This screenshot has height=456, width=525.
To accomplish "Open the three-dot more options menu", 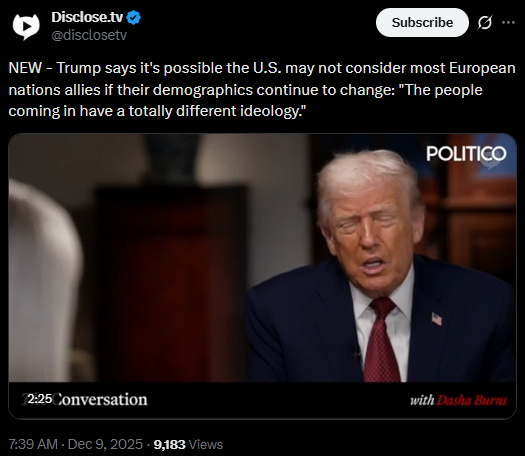I will [508, 22].
